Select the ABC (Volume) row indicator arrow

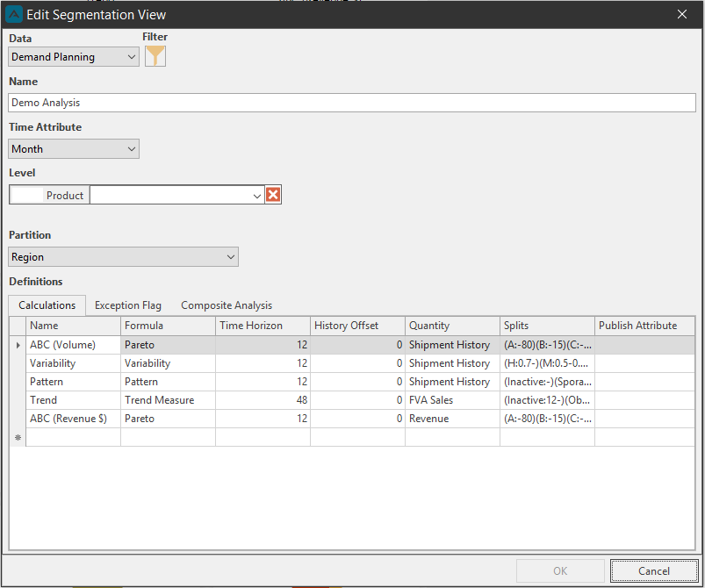18,345
